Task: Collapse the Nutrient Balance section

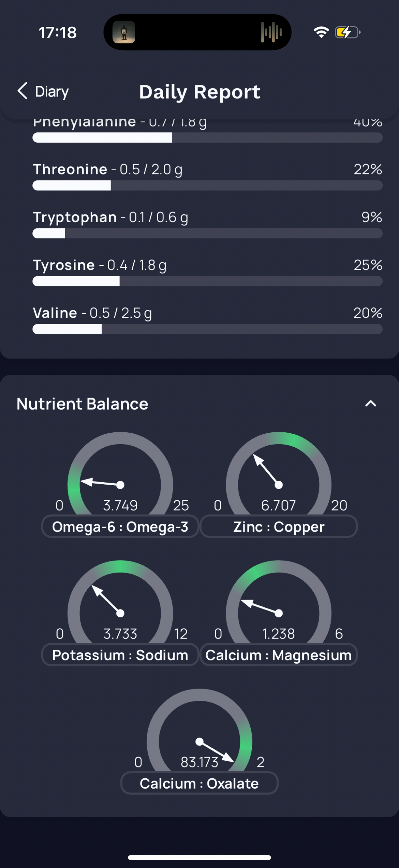Action: pos(371,404)
